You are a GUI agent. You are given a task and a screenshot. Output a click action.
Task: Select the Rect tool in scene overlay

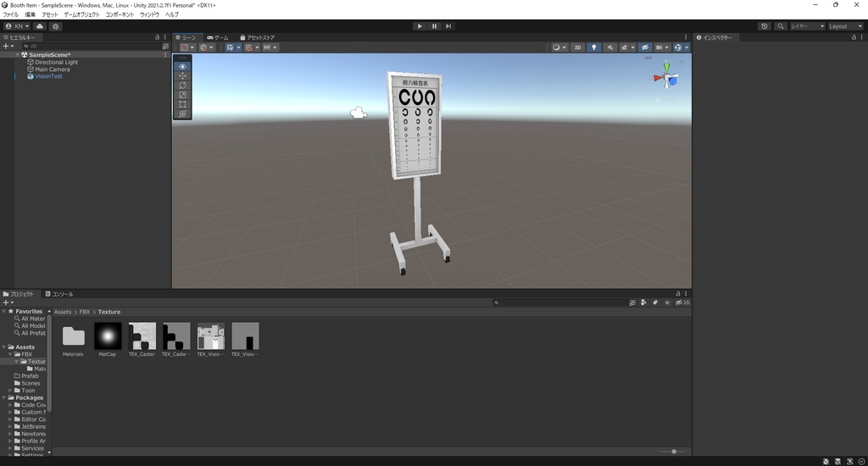coord(183,104)
